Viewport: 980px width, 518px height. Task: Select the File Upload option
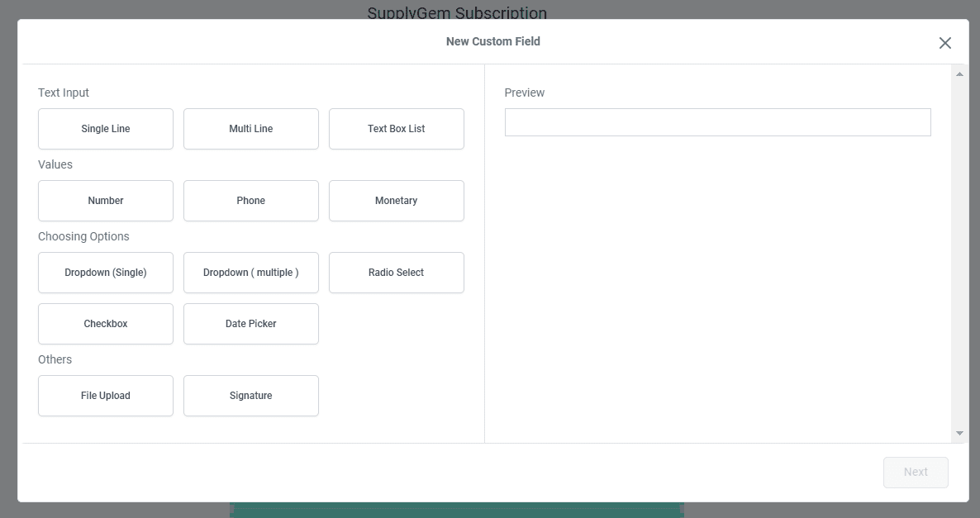click(x=105, y=396)
